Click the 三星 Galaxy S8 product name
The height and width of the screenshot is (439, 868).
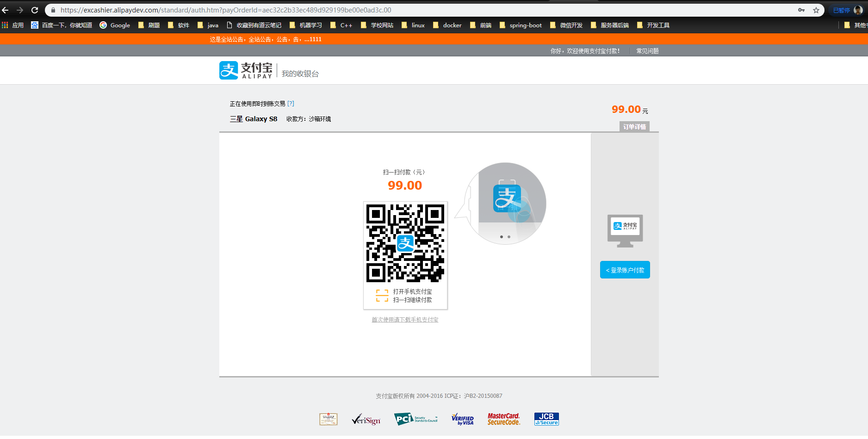pyautogui.click(x=254, y=119)
